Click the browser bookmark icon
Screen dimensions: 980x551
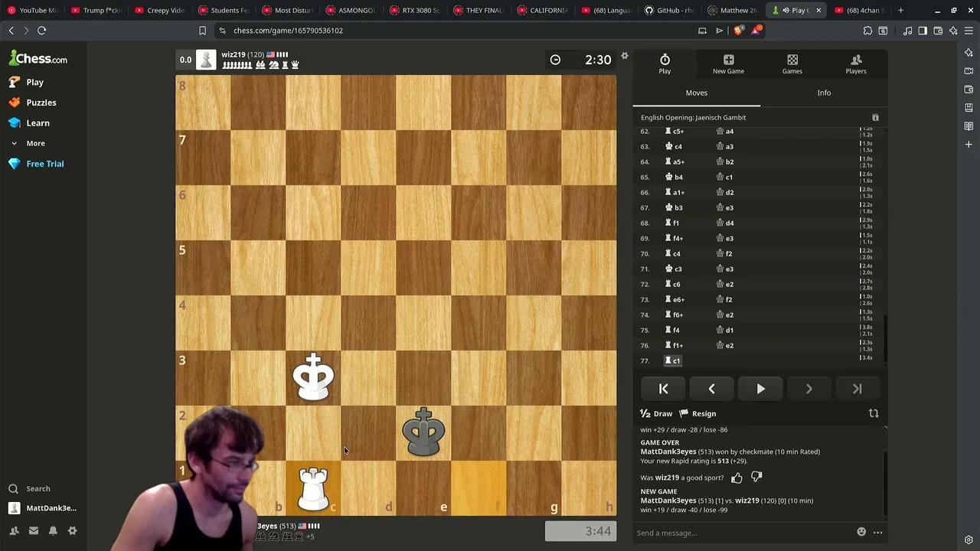202,31
